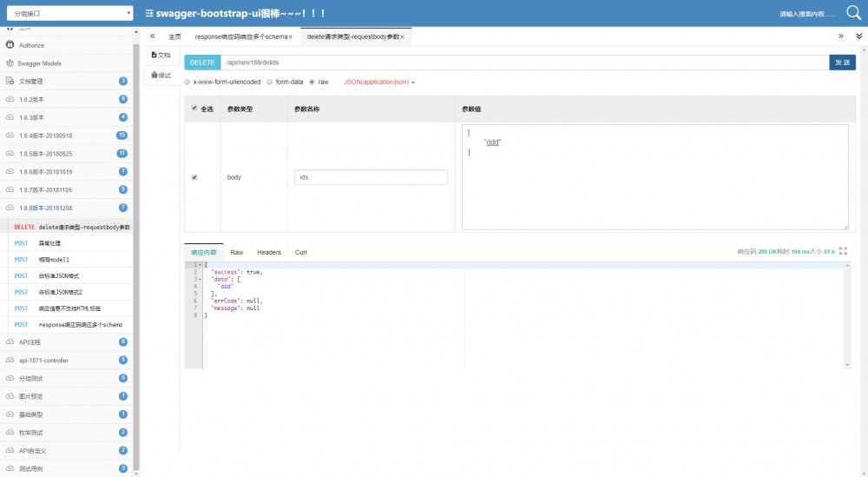The width and height of the screenshot is (868, 477).
Task: Toggle the sidebar collapse icon beside the title
Action: (149, 13)
